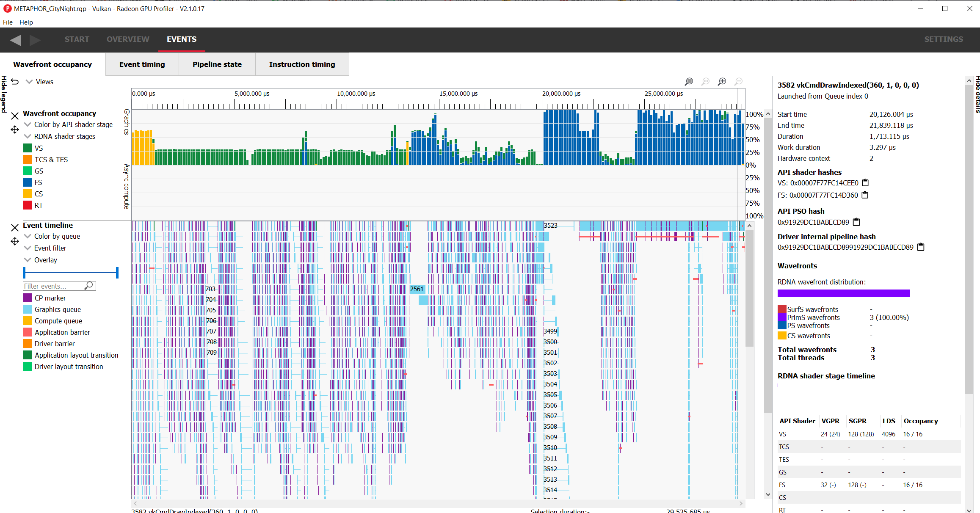Image resolution: width=980 pixels, height=513 pixels.
Task: Toggle the CP marker event filter box
Action: (27, 298)
